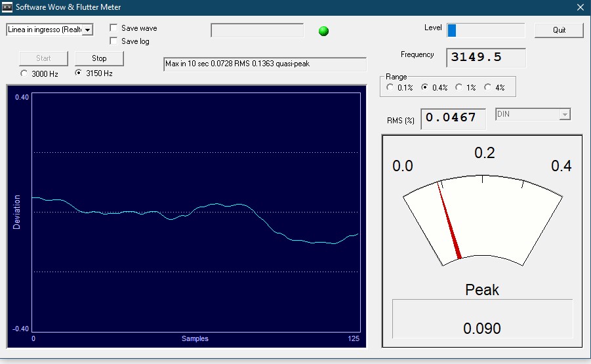Enable the Save wave checkbox
Screen dimensions: 591x364
(x=113, y=28)
